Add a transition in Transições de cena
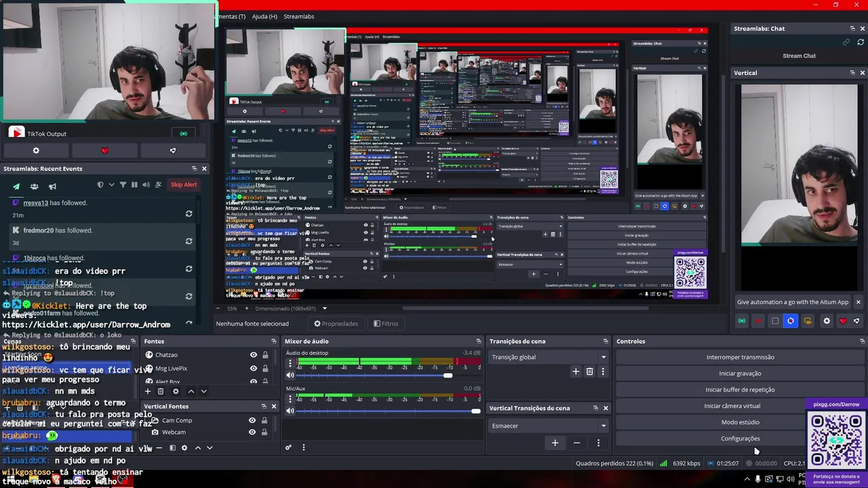868x488 pixels. pyautogui.click(x=576, y=371)
